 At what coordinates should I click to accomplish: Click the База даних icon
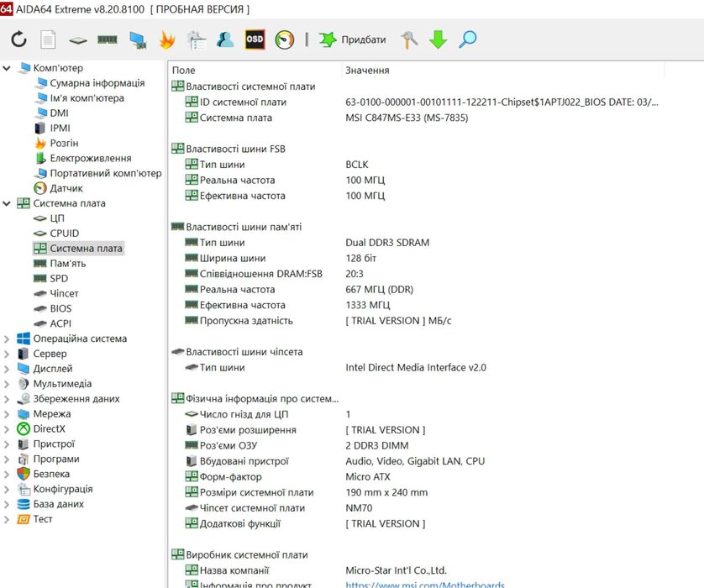[24, 504]
